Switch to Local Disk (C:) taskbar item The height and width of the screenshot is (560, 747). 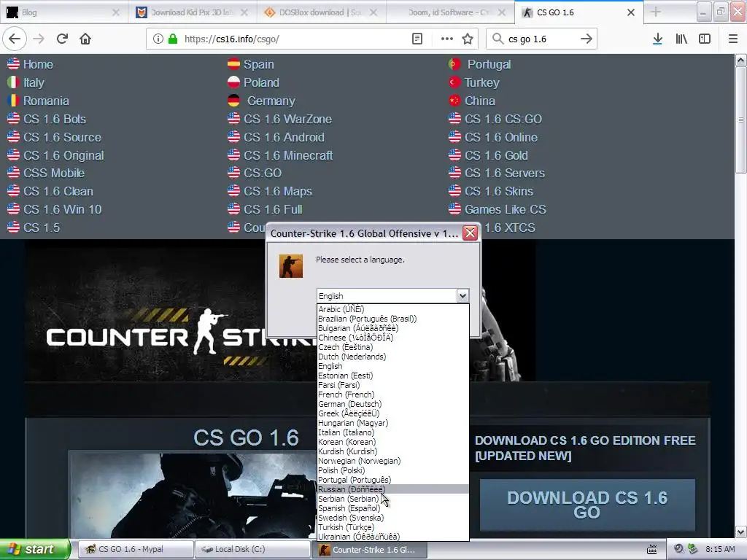coord(252,549)
